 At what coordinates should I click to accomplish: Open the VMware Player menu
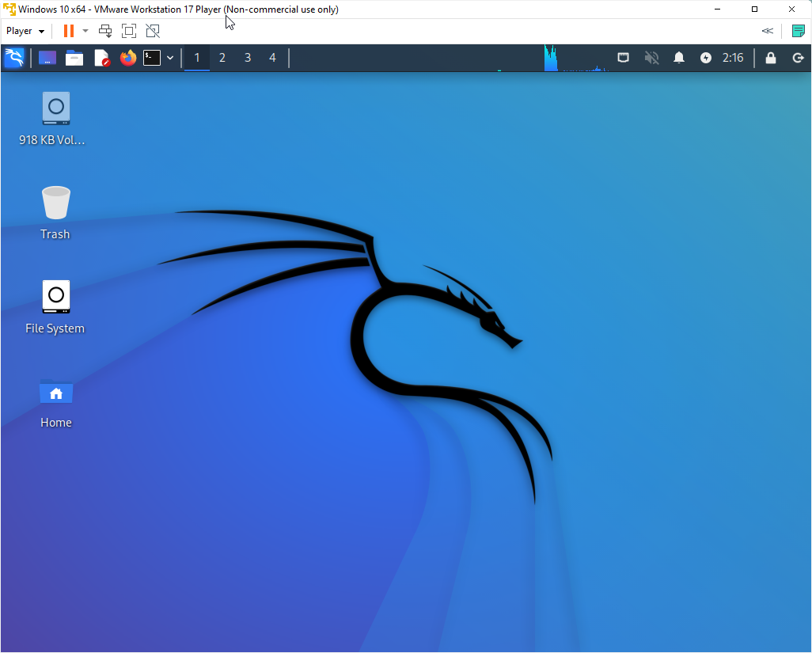tap(25, 31)
